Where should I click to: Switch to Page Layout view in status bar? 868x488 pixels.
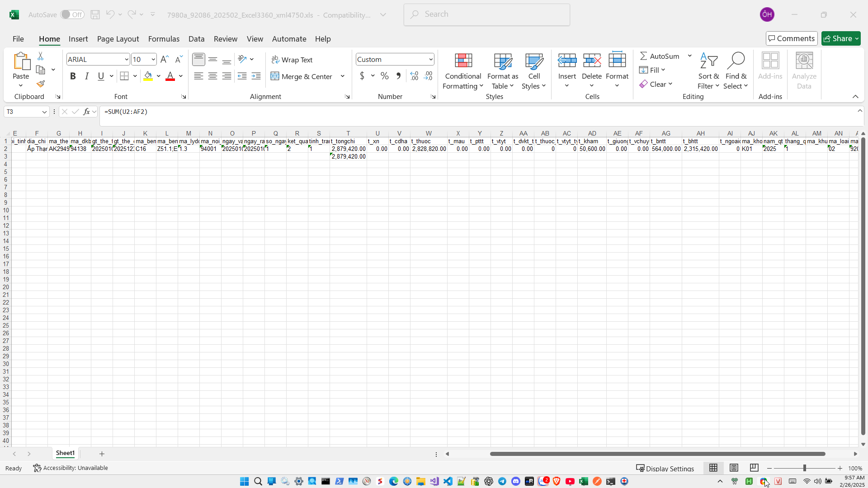[x=734, y=468]
